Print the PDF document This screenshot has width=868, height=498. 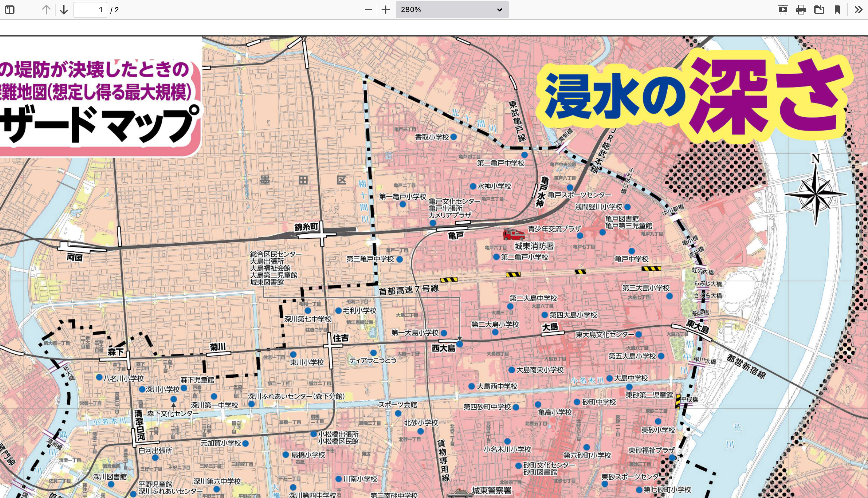[801, 10]
